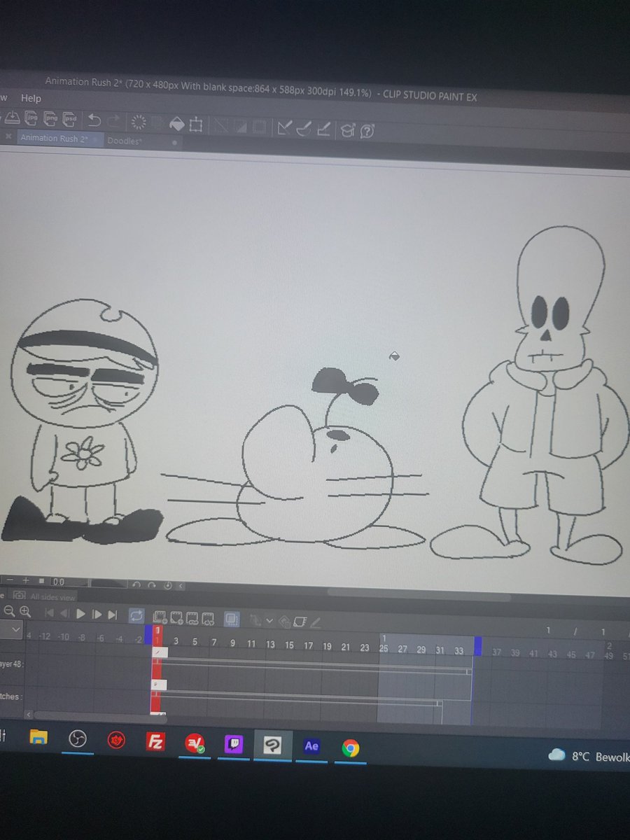This screenshot has height=840, width=630.
Task: Click timeline horizontal scrollbar left arrow
Action: click(x=29, y=715)
